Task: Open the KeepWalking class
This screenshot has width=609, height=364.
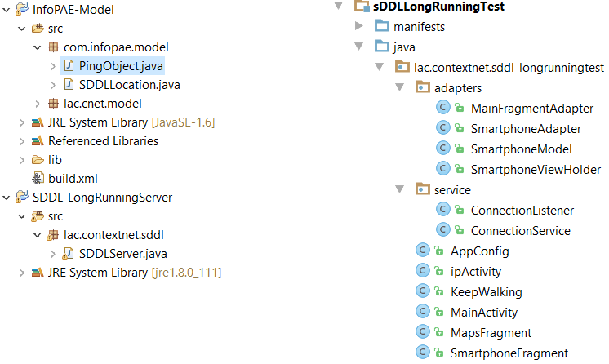Action: (x=486, y=292)
